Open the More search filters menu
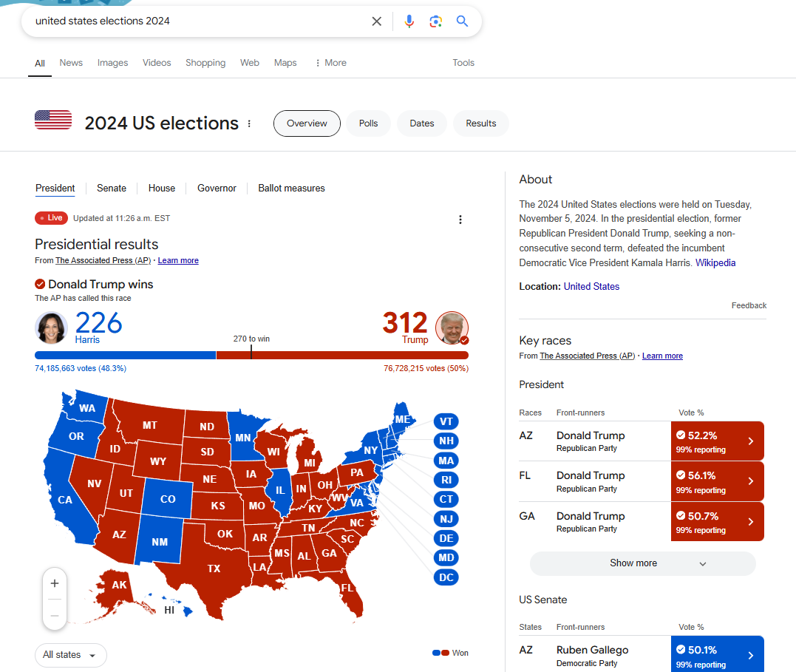The image size is (796, 672). [330, 63]
